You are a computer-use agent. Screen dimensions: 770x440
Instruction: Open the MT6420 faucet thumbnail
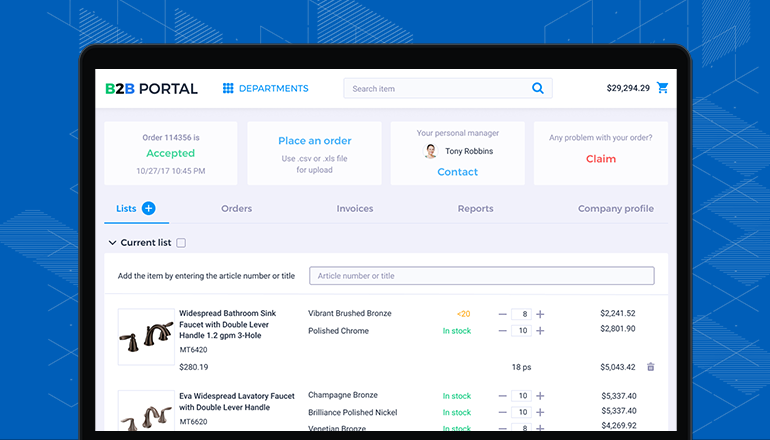pos(145,335)
